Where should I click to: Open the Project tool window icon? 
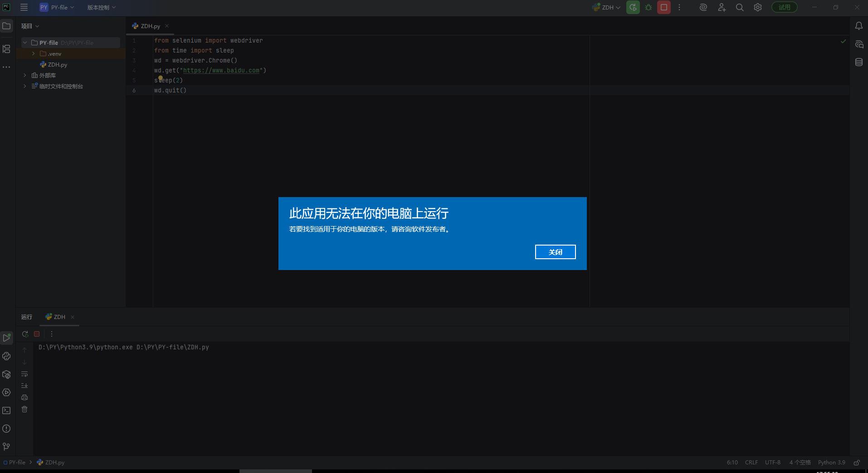pyautogui.click(x=6, y=26)
